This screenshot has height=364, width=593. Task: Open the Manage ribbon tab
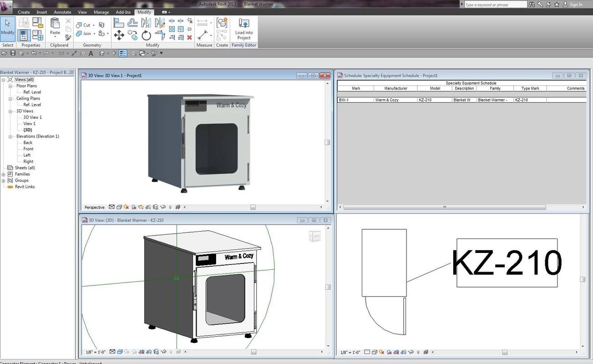click(101, 12)
